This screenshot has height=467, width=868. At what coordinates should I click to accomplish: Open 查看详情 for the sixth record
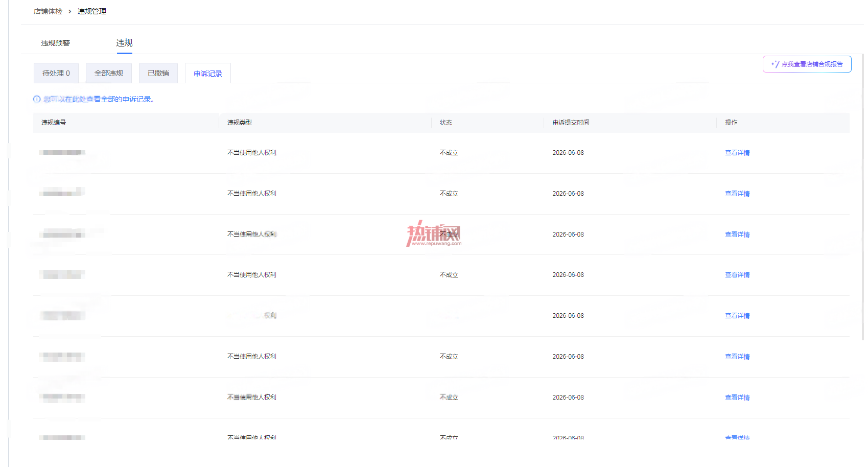pos(737,357)
